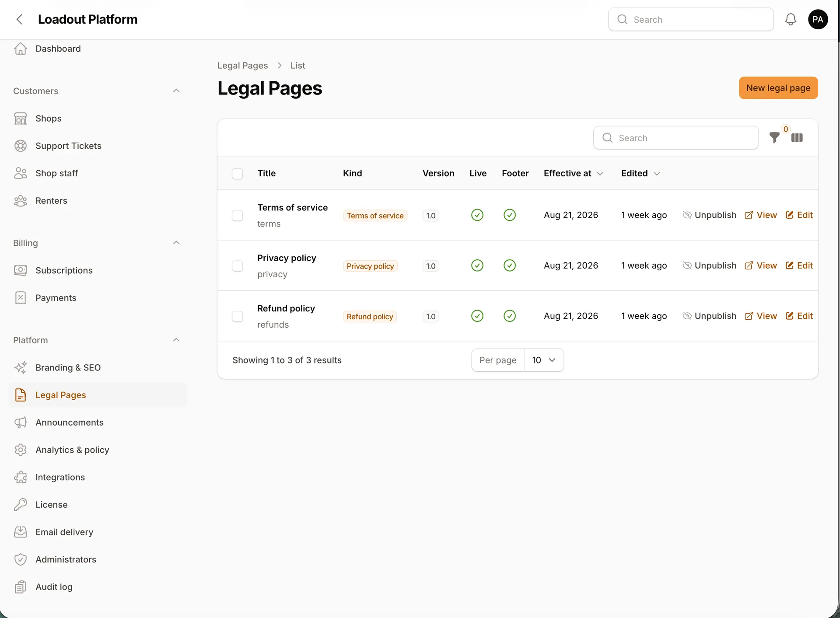Open Analytics & policy in sidebar
Image resolution: width=840 pixels, height=618 pixels.
point(98,450)
